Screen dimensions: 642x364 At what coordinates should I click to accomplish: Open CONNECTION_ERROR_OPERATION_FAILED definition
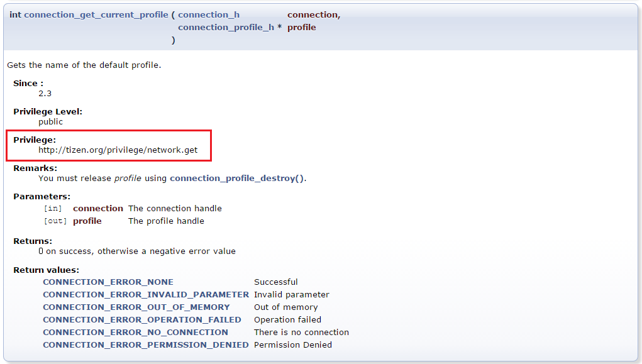[x=141, y=319]
